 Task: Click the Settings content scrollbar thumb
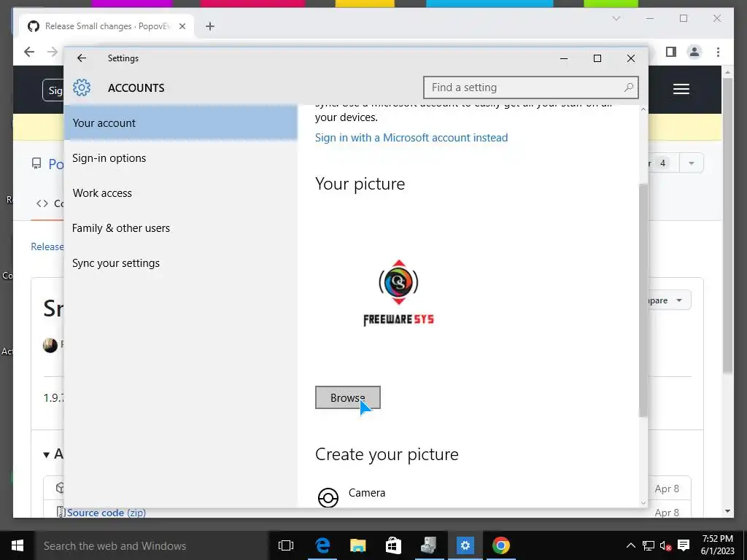tap(643, 300)
